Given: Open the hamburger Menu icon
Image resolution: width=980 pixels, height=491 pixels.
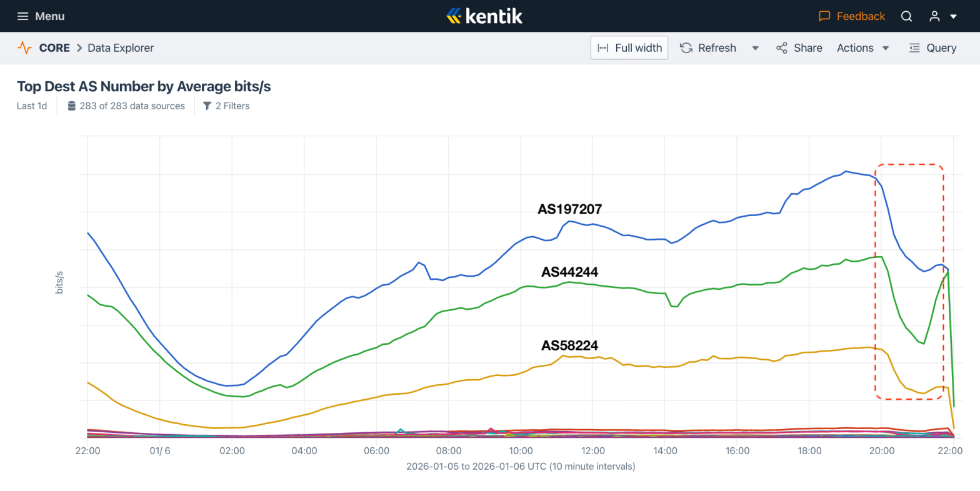Looking at the screenshot, I should coord(22,16).
